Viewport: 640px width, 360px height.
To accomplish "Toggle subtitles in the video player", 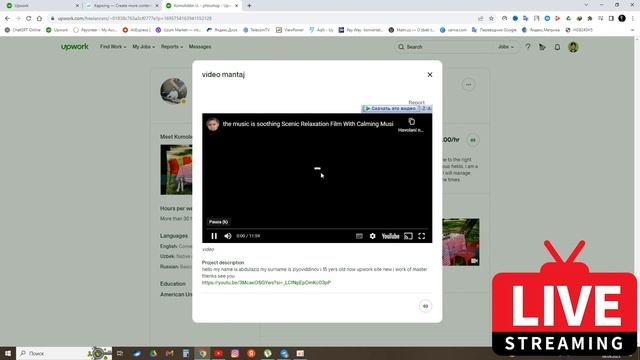I will pyautogui.click(x=359, y=236).
